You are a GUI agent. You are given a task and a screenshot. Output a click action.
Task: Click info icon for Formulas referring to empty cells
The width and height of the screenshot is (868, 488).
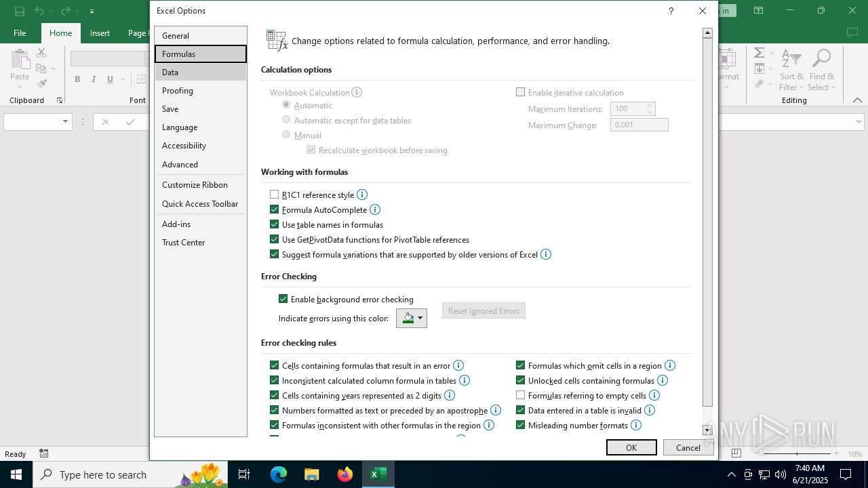pos(654,395)
